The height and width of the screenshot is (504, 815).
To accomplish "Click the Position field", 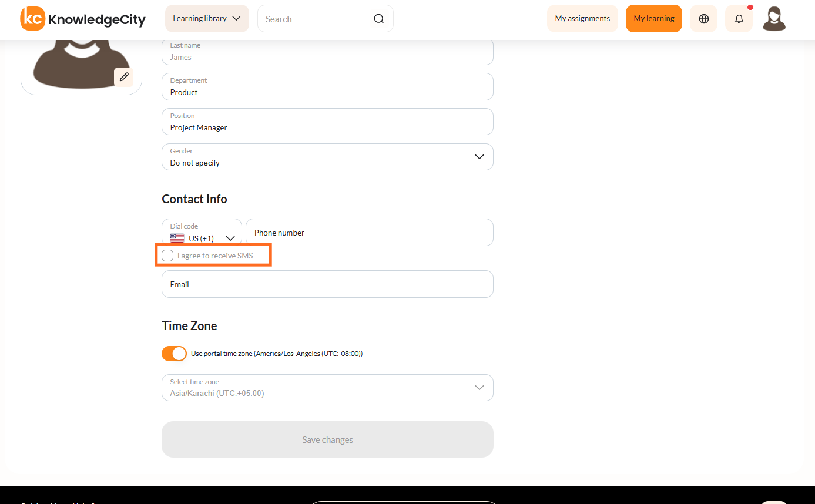I will point(327,122).
